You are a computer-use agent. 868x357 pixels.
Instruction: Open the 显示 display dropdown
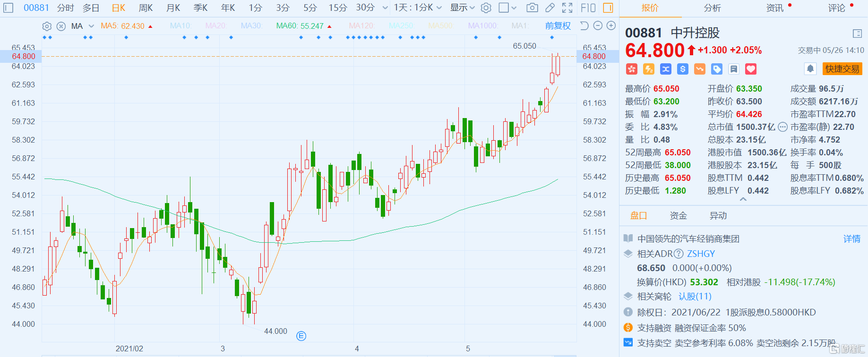pos(463,8)
